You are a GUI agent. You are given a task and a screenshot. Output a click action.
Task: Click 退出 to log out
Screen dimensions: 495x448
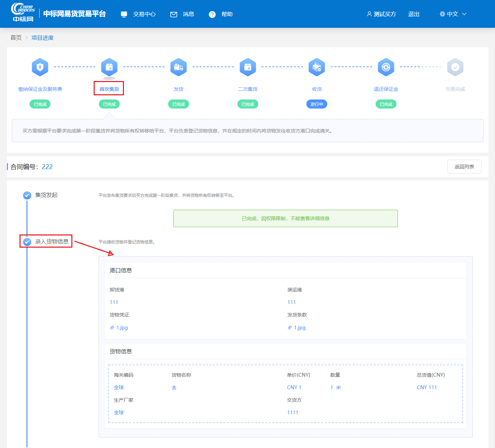click(414, 14)
